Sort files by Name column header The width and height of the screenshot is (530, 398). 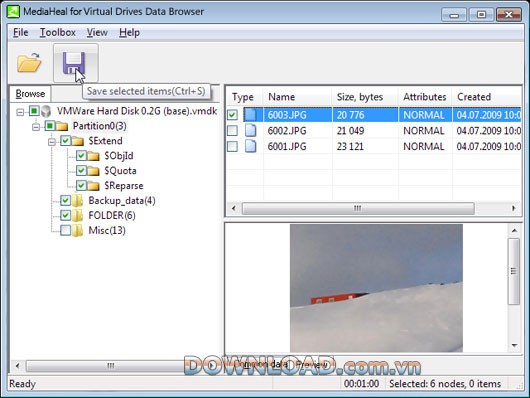pyautogui.click(x=297, y=97)
